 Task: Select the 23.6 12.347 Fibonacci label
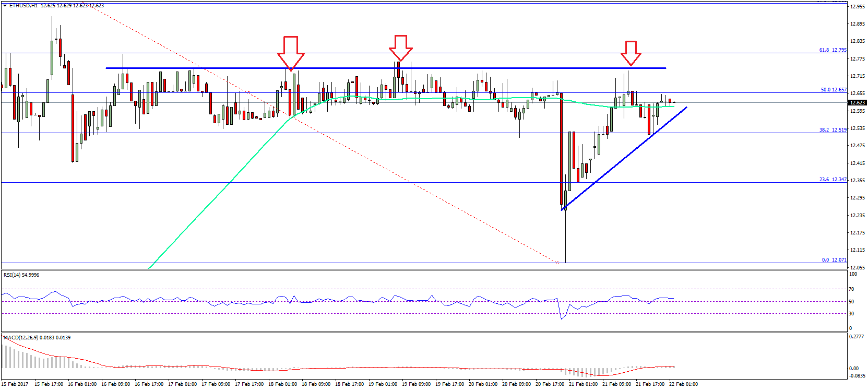tap(833, 180)
